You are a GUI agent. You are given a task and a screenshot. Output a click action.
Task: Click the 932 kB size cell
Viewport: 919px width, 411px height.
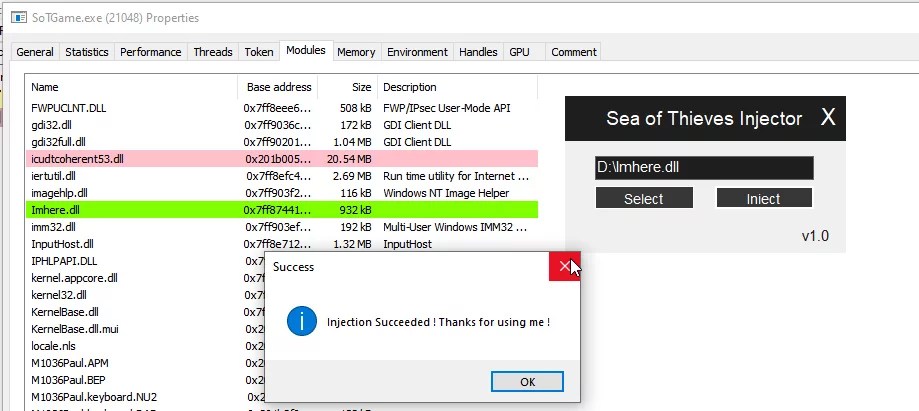click(355, 210)
